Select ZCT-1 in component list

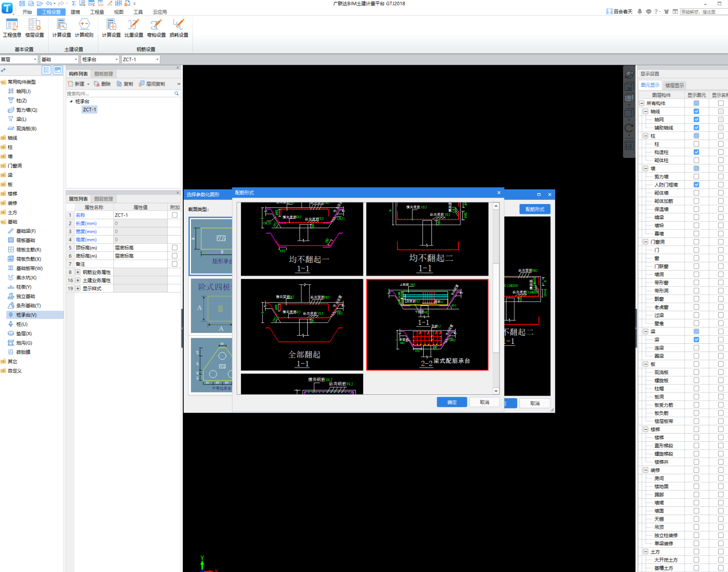tap(90, 110)
